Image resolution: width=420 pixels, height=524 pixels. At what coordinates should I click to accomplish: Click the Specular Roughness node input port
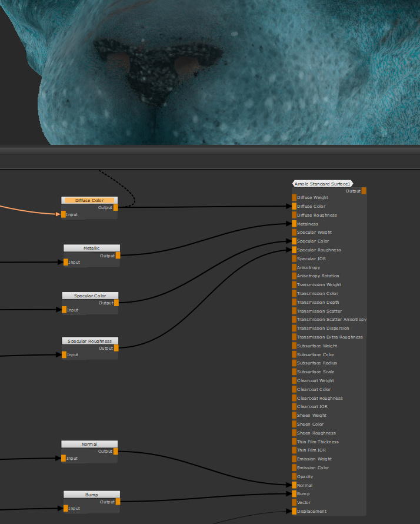64,354
